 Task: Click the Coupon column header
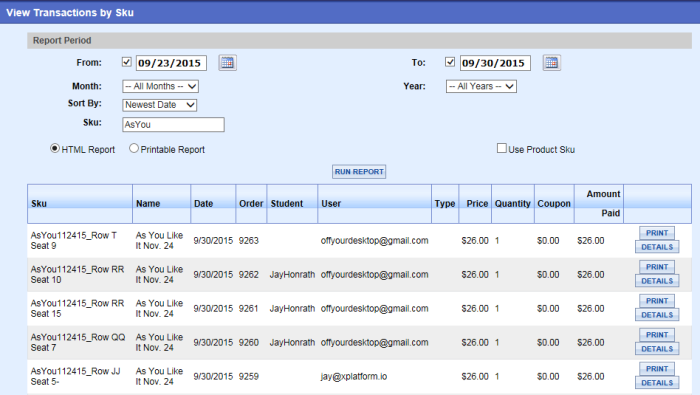[x=554, y=204]
